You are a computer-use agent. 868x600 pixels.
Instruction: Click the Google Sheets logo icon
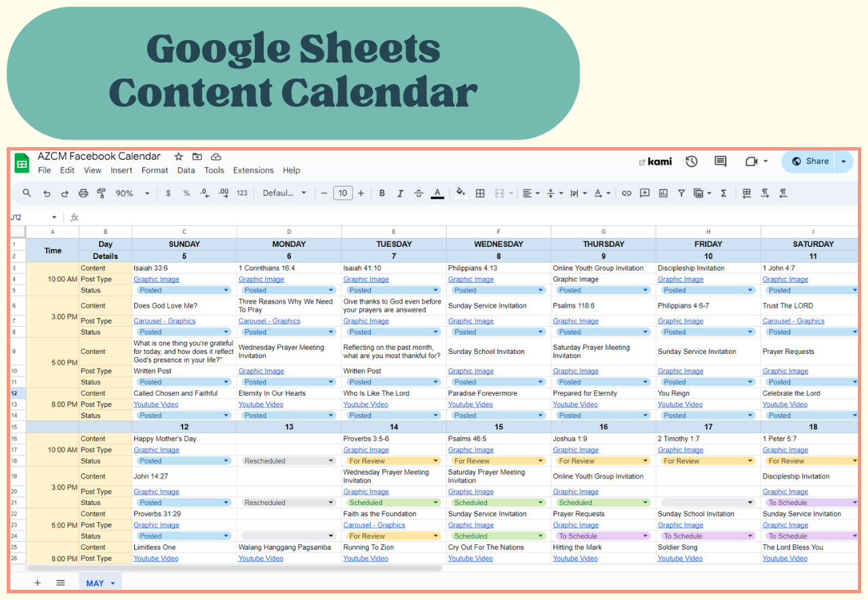(x=22, y=163)
